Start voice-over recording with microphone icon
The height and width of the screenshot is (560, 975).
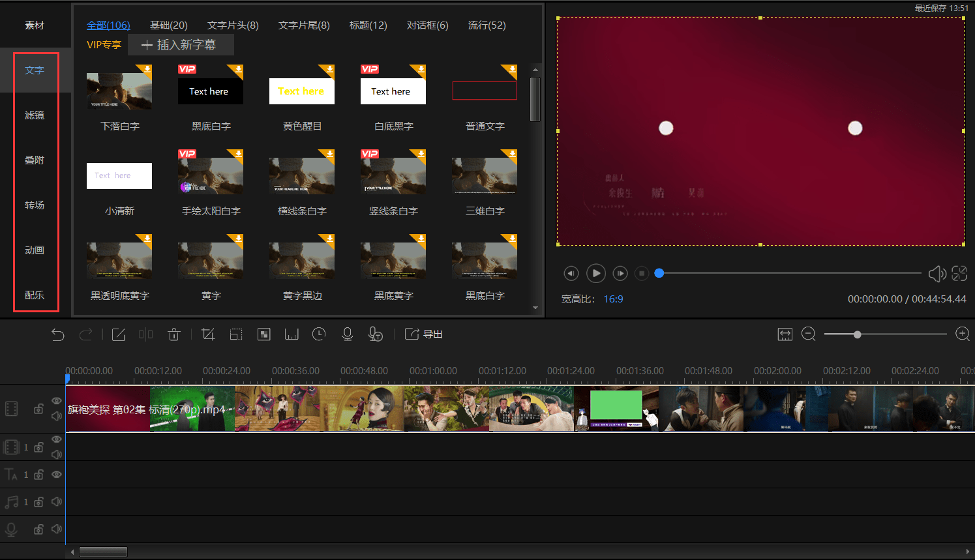pyautogui.click(x=348, y=334)
